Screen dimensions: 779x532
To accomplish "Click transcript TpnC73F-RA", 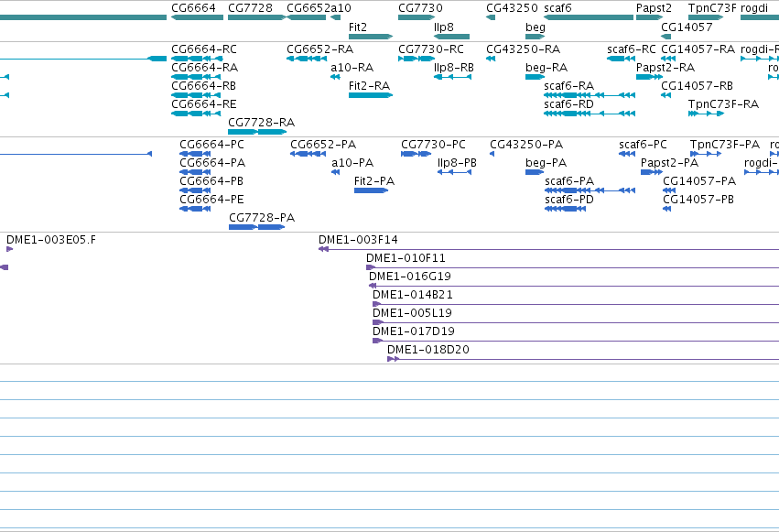I will [706, 114].
